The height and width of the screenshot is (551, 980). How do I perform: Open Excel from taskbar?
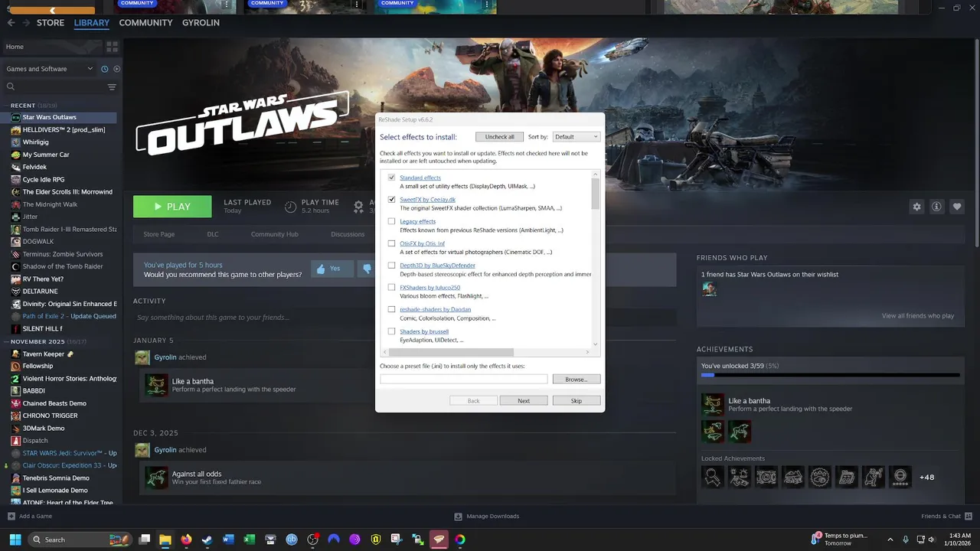tap(249, 540)
